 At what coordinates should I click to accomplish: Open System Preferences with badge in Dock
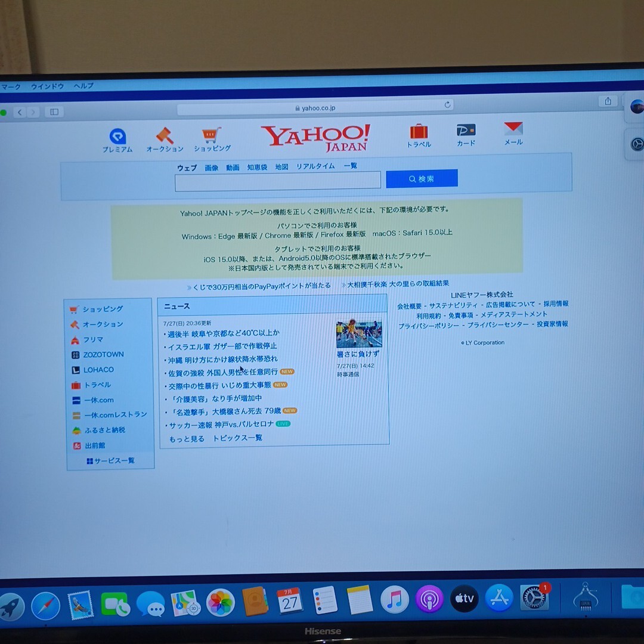click(534, 597)
